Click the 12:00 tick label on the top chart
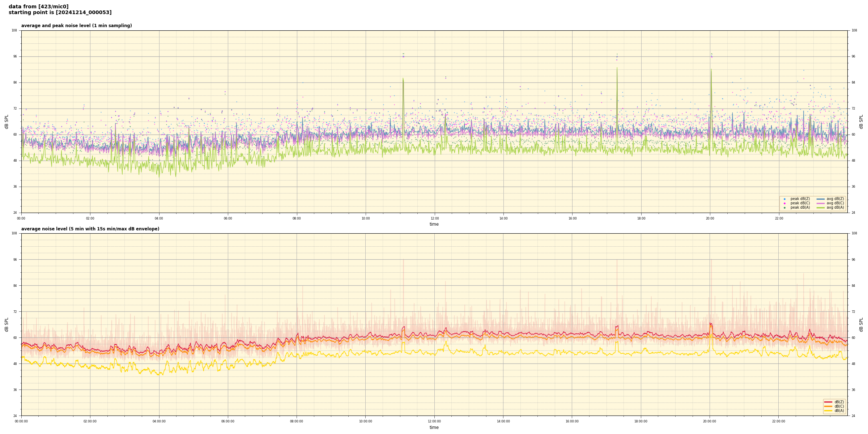 (434, 218)
